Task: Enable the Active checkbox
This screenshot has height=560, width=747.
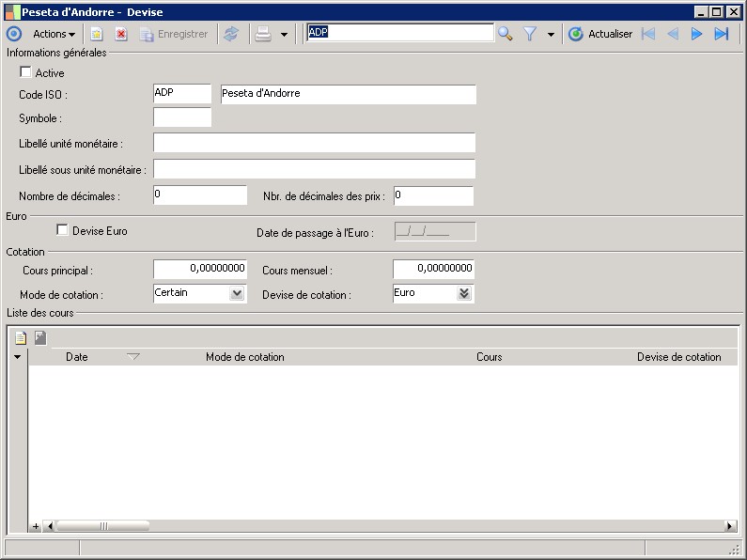Action: click(x=26, y=72)
